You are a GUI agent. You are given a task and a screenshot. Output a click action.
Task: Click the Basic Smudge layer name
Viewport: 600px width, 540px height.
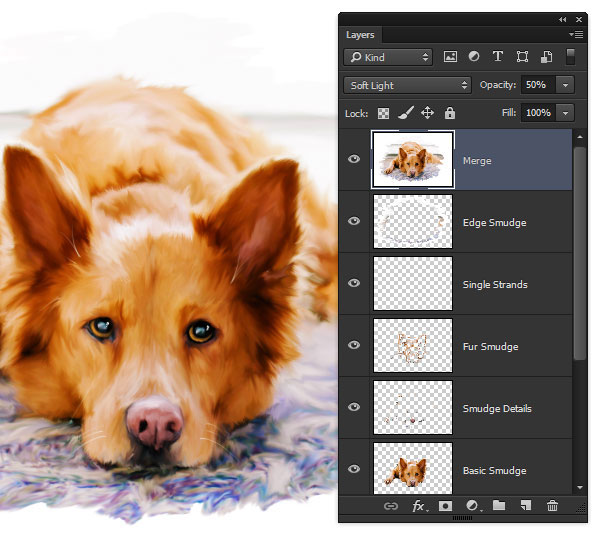coord(494,471)
